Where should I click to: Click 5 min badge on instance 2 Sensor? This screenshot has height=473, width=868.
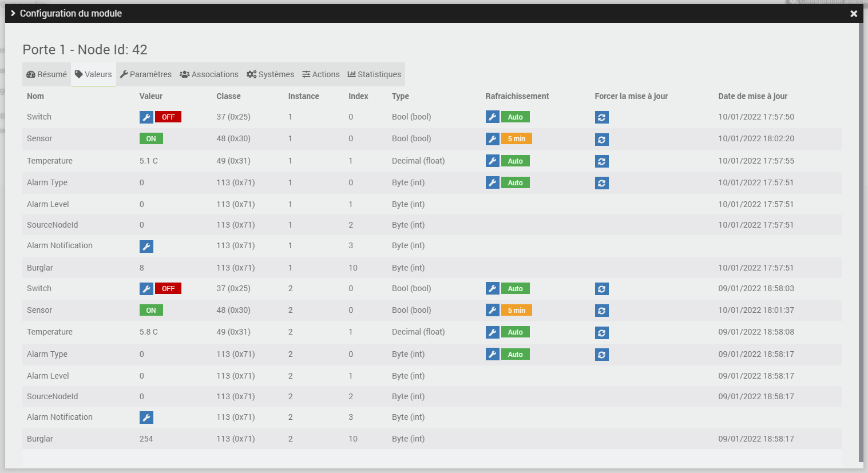pos(517,311)
